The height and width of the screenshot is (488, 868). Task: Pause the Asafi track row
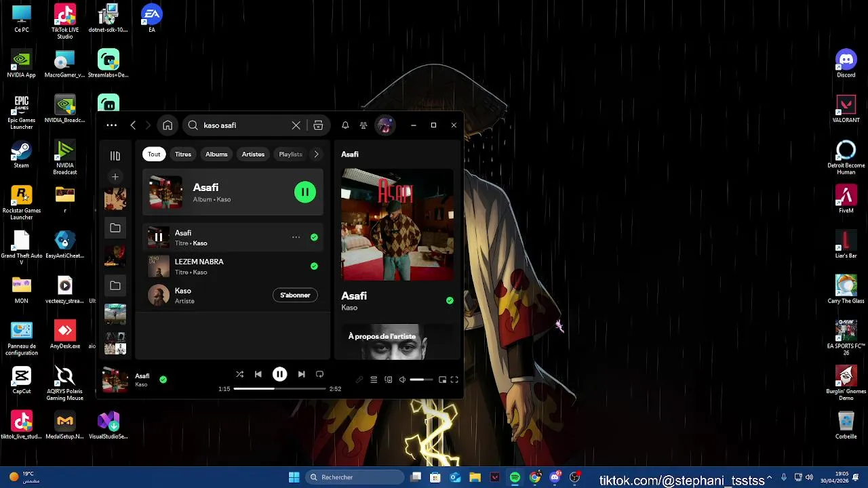coord(159,237)
